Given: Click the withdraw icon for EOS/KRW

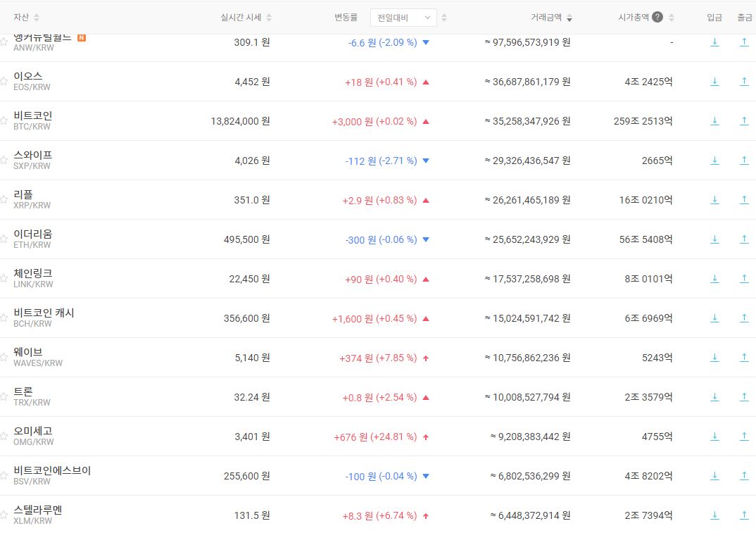Looking at the screenshot, I should click(x=744, y=82).
